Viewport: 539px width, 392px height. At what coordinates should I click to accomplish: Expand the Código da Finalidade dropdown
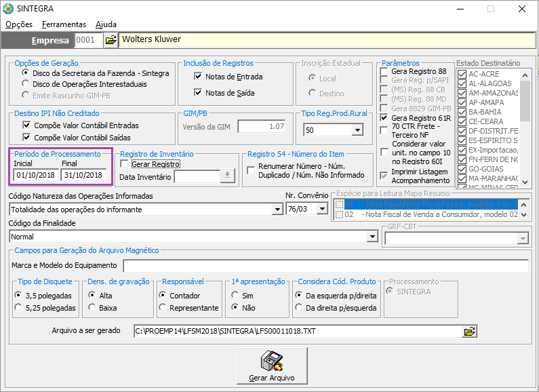pyautogui.click(x=372, y=237)
